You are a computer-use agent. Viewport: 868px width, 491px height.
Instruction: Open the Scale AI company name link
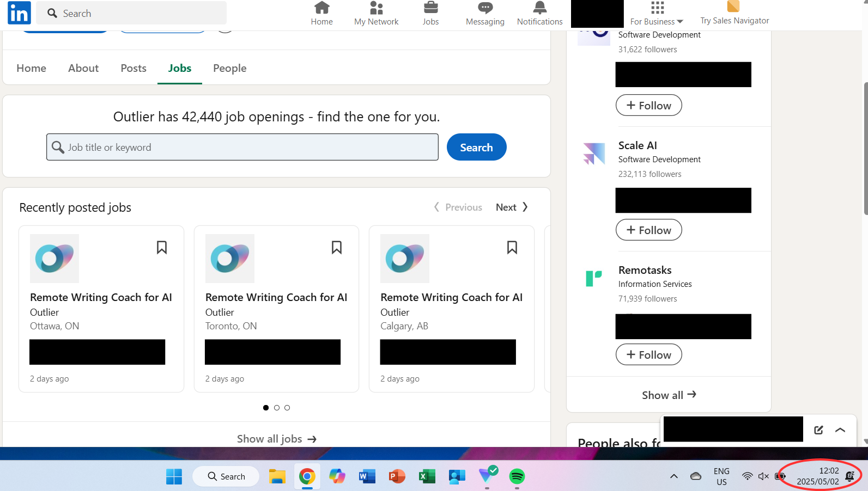[638, 145]
